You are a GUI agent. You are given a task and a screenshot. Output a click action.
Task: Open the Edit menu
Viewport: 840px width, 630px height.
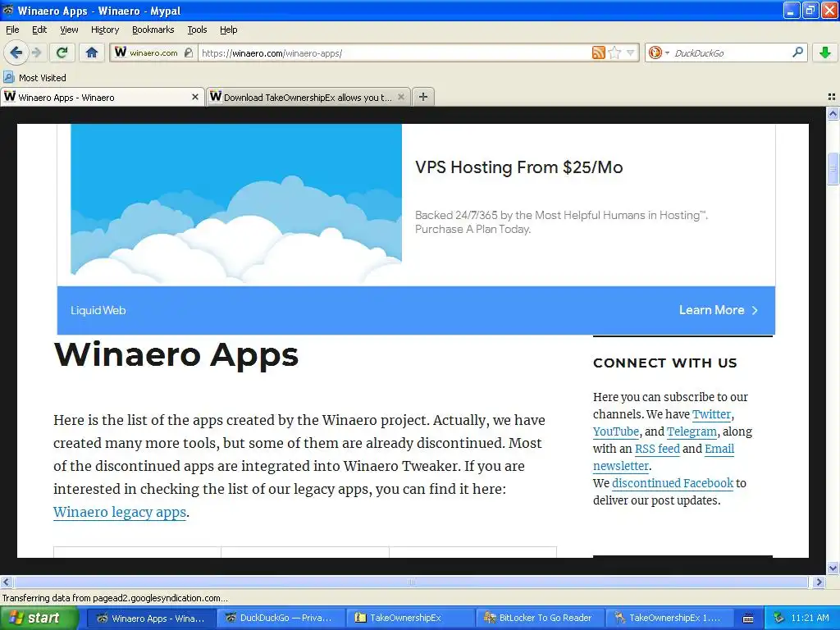pos(39,30)
